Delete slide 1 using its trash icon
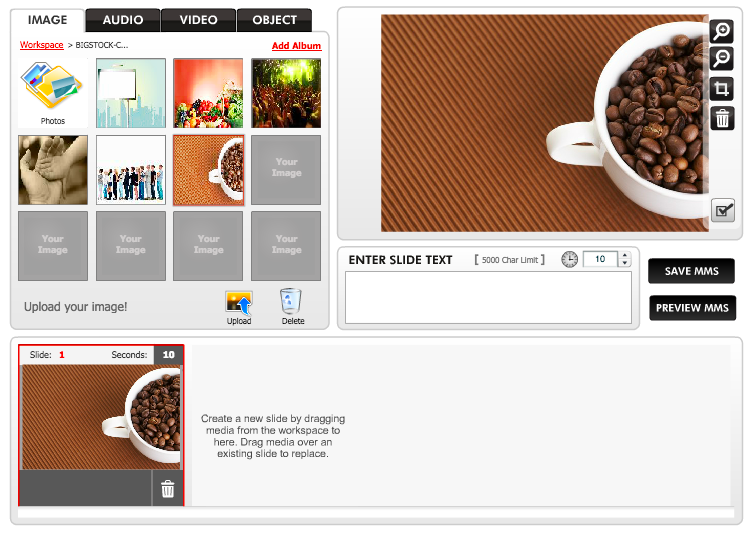The image size is (752, 533). 167,488
